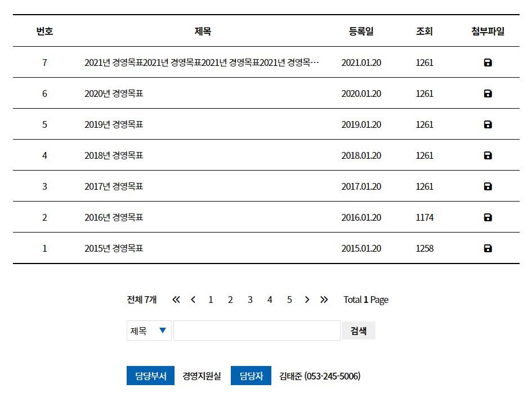The height and width of the screenshot is (393, 532).
Task: Download attachment for 2020년 경영목표 row
Action: pos(488,93)
